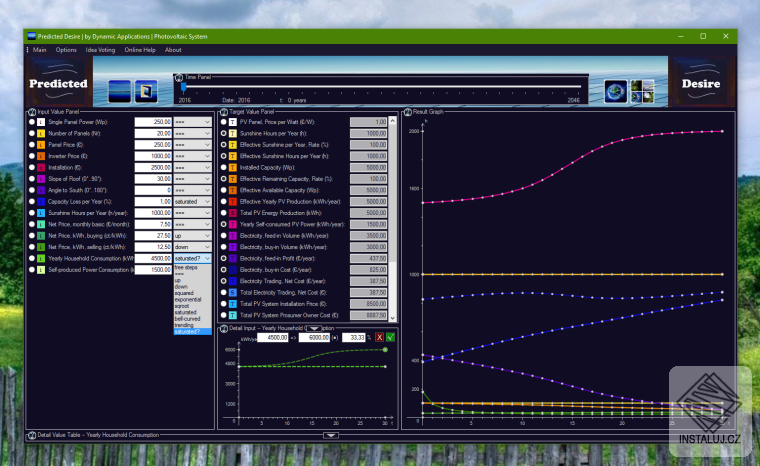Click the blue landscape toolbar icon
The height and width of the screenshot is (466, 760).
119,91
